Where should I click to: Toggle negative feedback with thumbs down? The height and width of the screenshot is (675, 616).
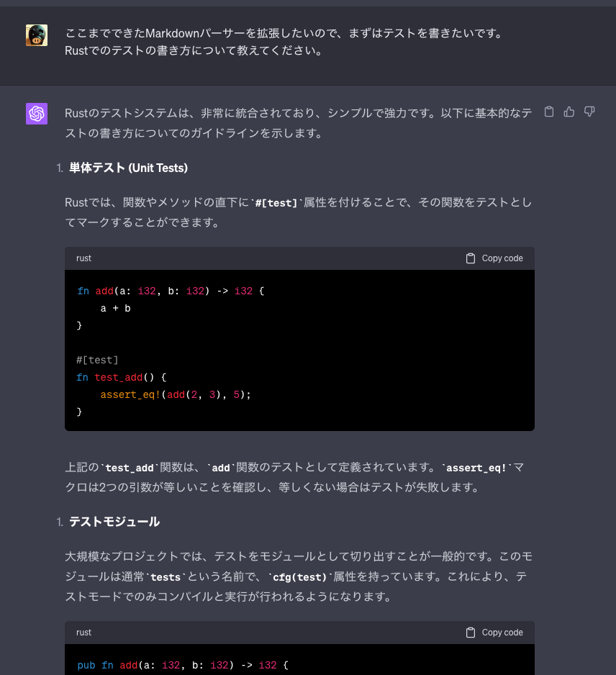coord(589,112)
